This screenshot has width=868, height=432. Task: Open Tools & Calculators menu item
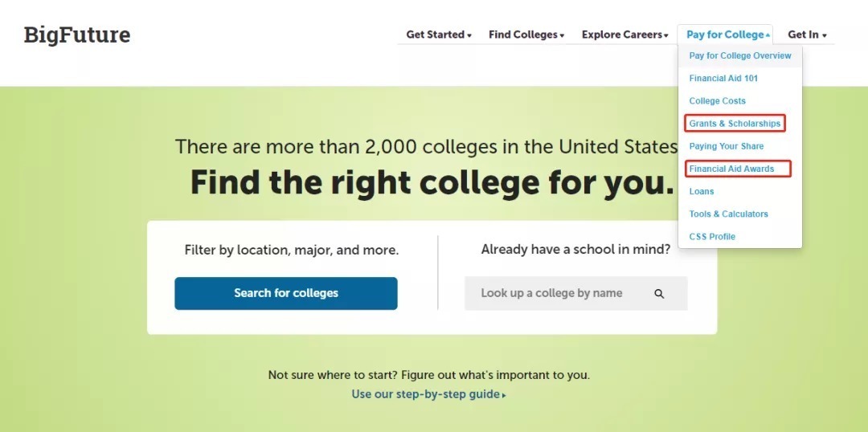(x=729, y=214)
